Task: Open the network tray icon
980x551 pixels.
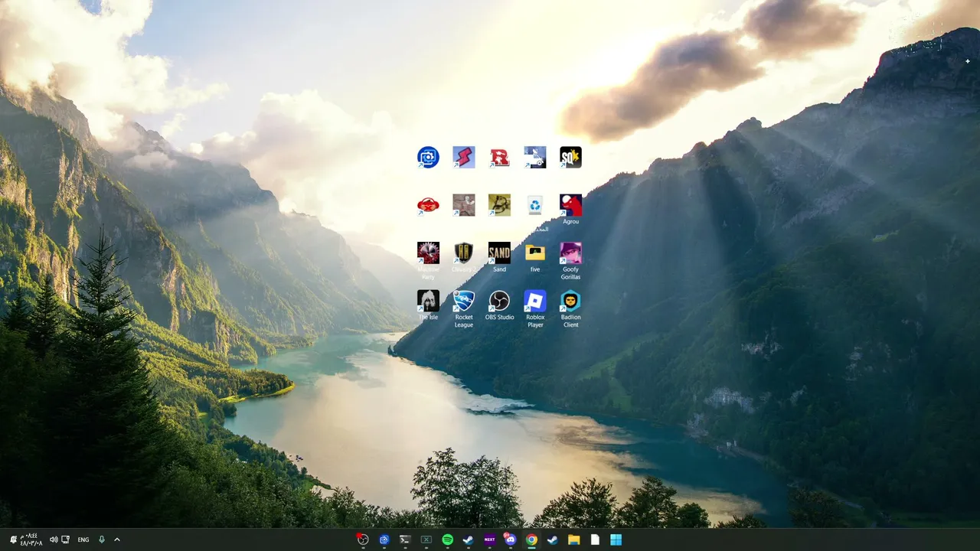Action: (x=66, y=540)
